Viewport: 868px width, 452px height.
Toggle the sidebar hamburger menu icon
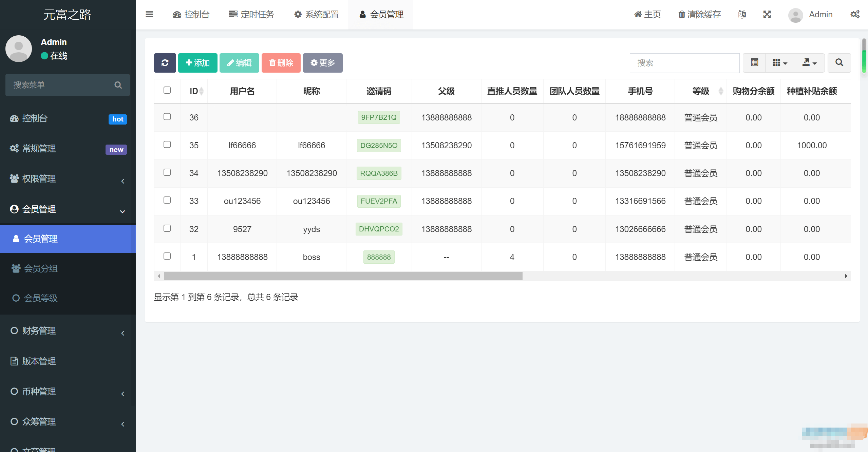pos(149,15)
